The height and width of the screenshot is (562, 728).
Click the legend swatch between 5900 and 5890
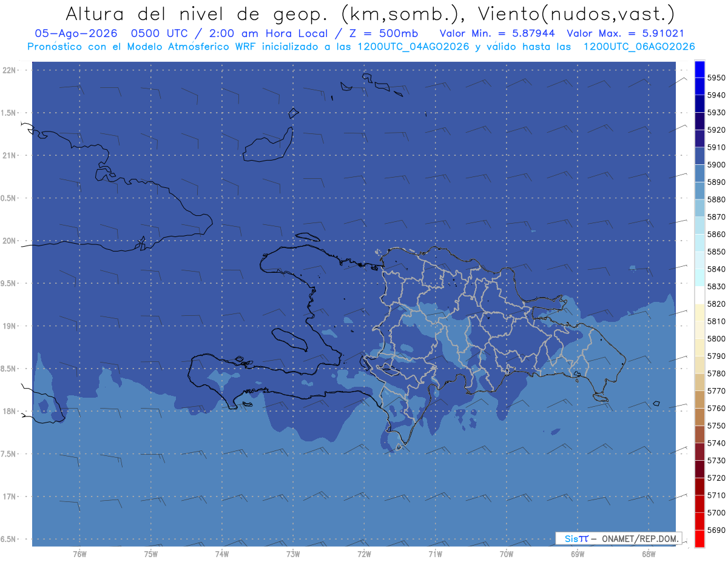coord(699,173)
